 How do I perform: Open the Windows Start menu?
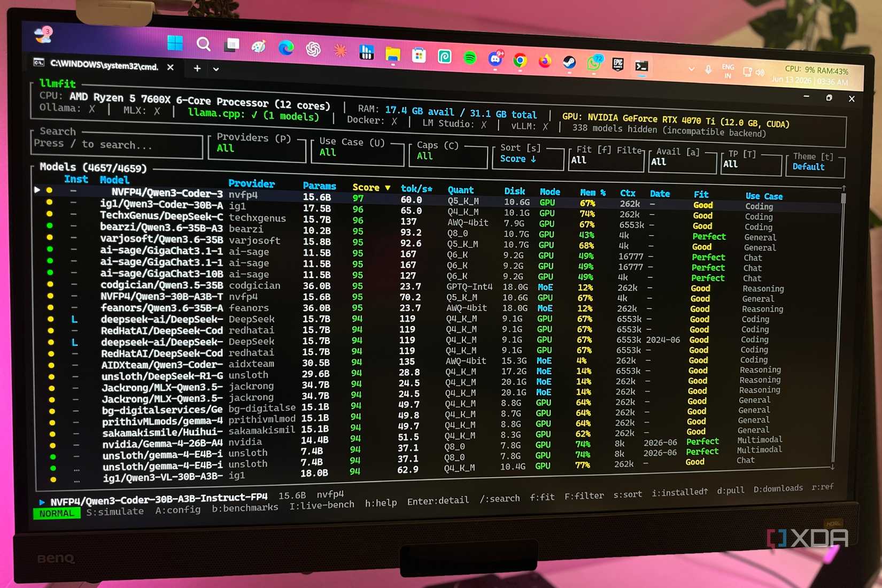pyautogui.click(x=175, y=43)
